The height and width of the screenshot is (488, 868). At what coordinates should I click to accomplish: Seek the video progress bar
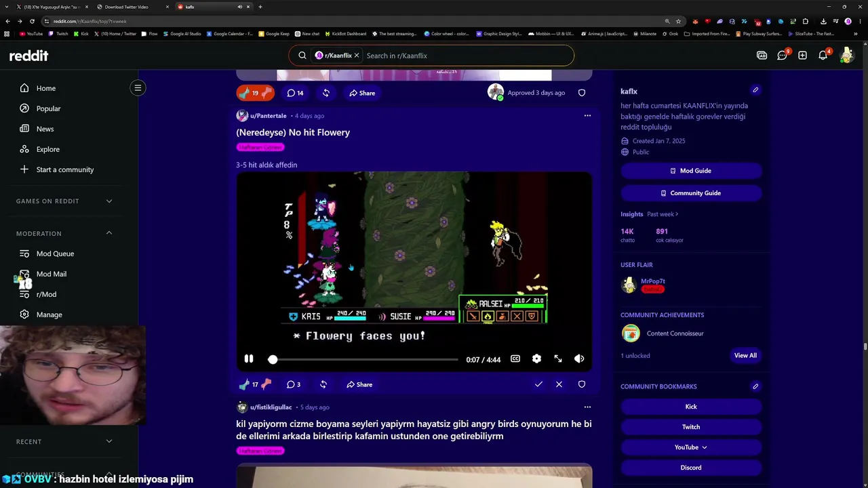coord(364,359)
